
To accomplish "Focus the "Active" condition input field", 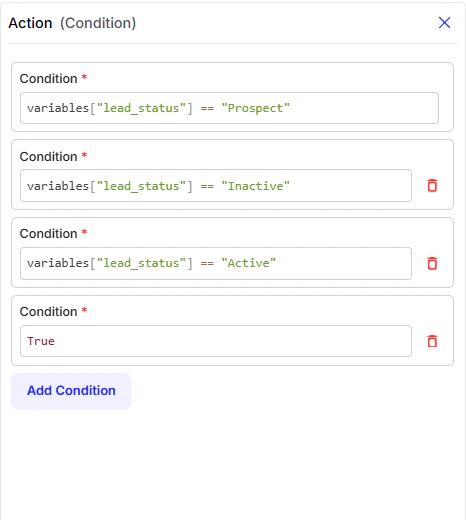I will click(216, 263).
